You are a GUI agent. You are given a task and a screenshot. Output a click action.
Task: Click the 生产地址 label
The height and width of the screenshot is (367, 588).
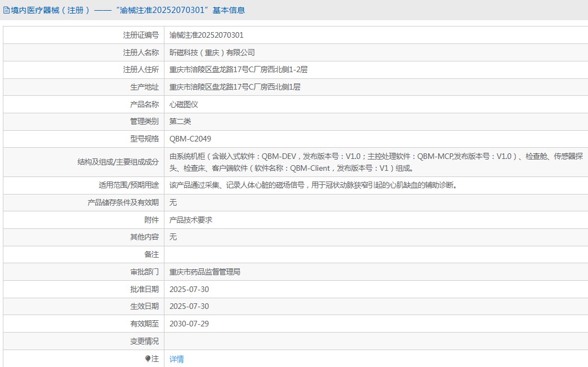[144, 87]
